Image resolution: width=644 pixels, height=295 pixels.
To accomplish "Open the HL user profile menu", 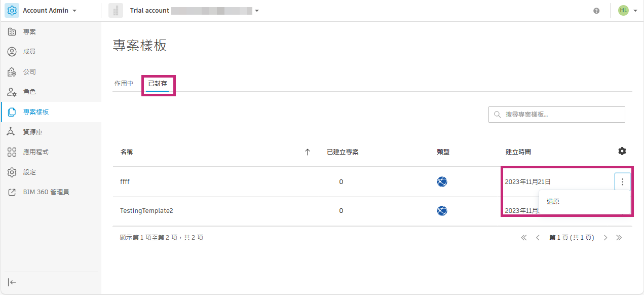I will pos(627,11).
